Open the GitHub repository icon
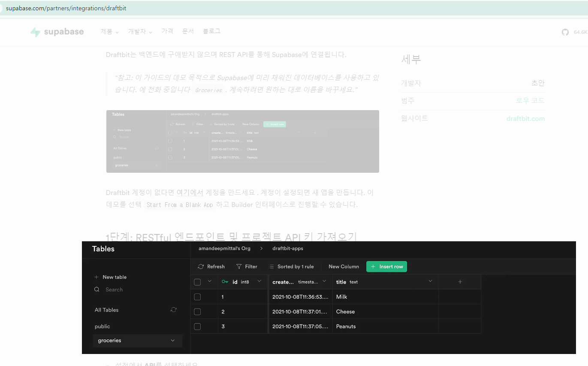This screenshot has height=366, width=588. pos(565,32)
